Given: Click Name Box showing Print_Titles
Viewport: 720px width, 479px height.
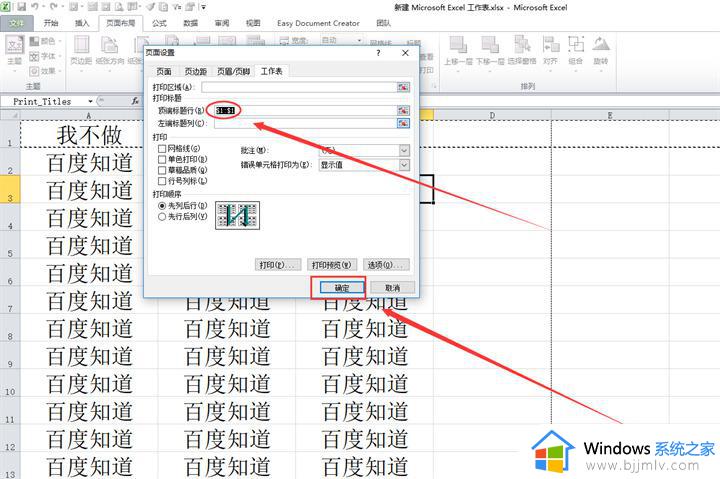Looking at the screenshot, I should pyautogui.click(x=44, y=101).
